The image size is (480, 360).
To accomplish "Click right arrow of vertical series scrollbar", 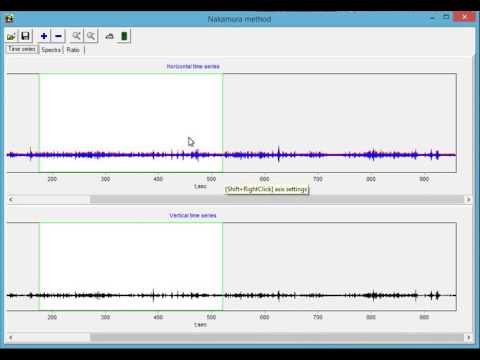I will (x=468, y=338).
